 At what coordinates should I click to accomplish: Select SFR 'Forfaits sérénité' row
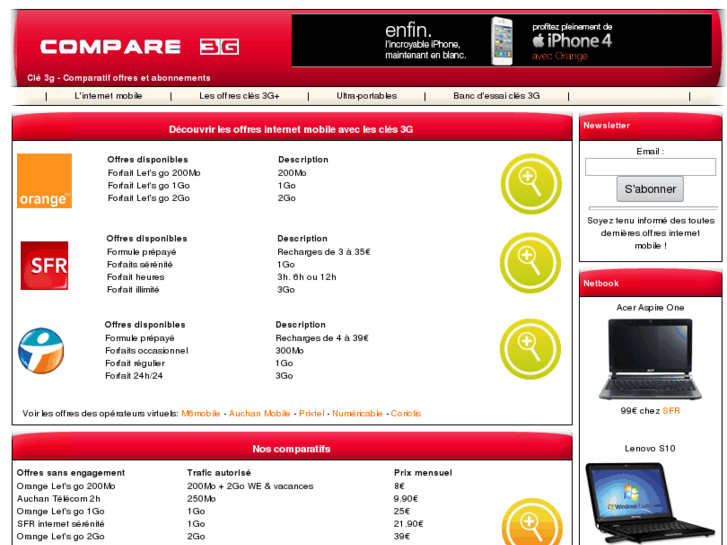click(140, 264)
